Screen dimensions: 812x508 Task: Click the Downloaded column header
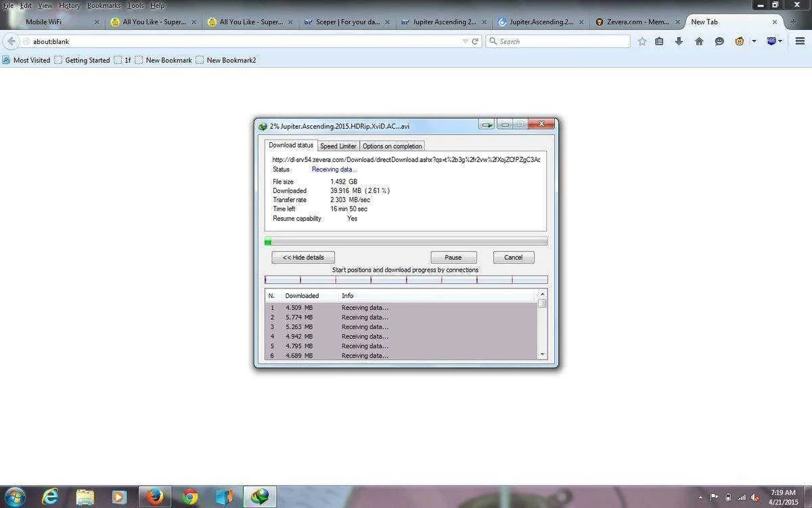[302, 296]
